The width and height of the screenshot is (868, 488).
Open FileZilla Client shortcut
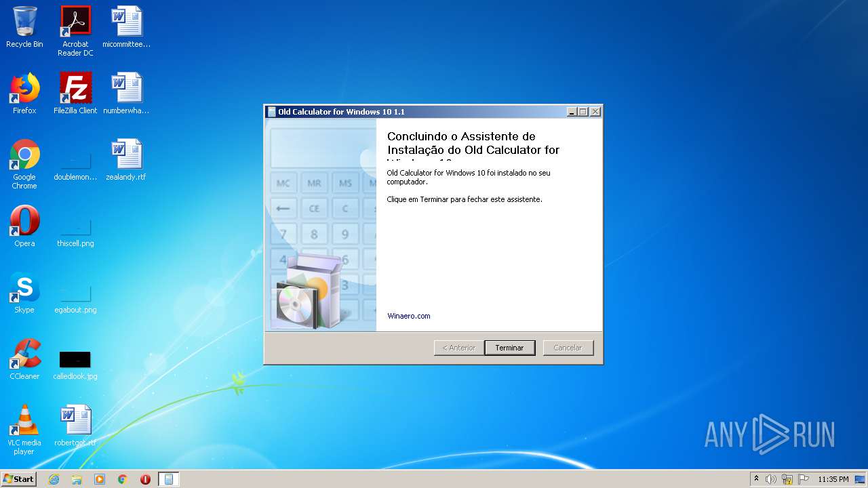75,94
